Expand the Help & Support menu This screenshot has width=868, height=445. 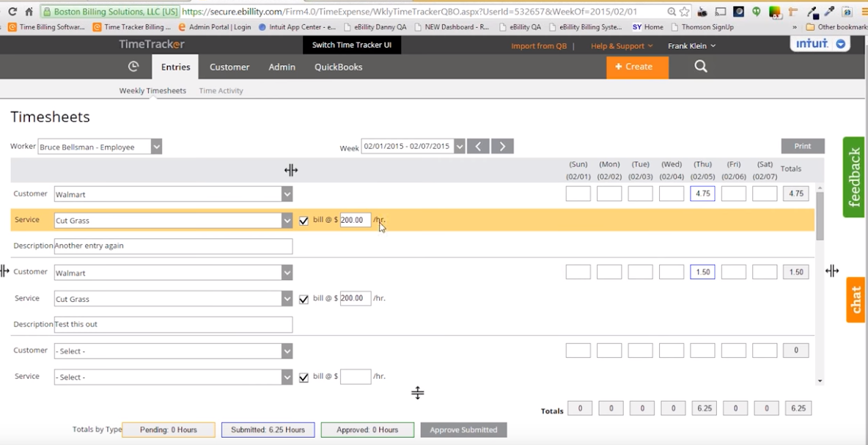tap(622, 46)
